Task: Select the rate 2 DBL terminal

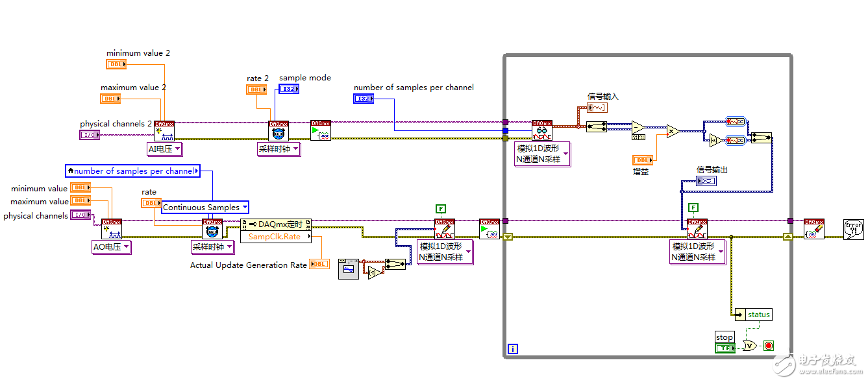Action: point(256,90)
